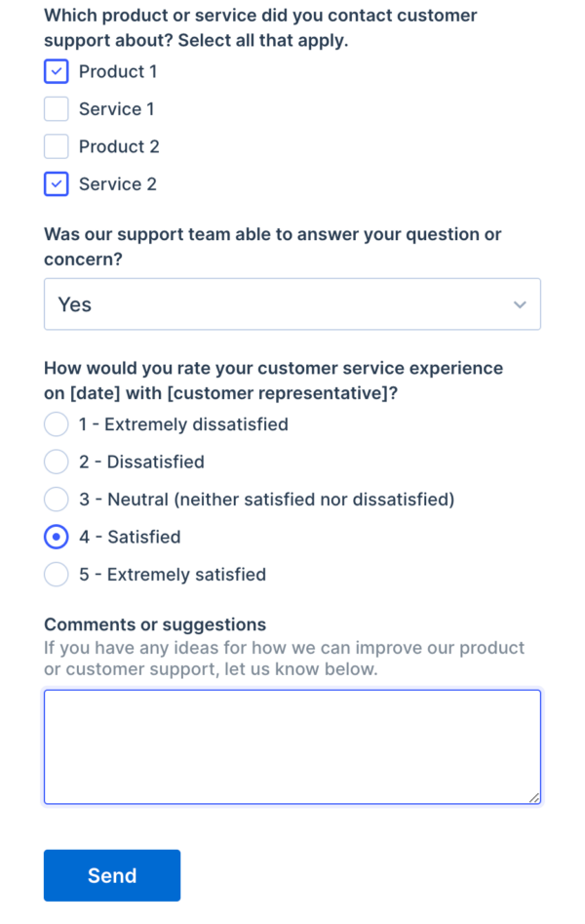
Task: Check the Service 1 checkbox
Action: (56, 108)
